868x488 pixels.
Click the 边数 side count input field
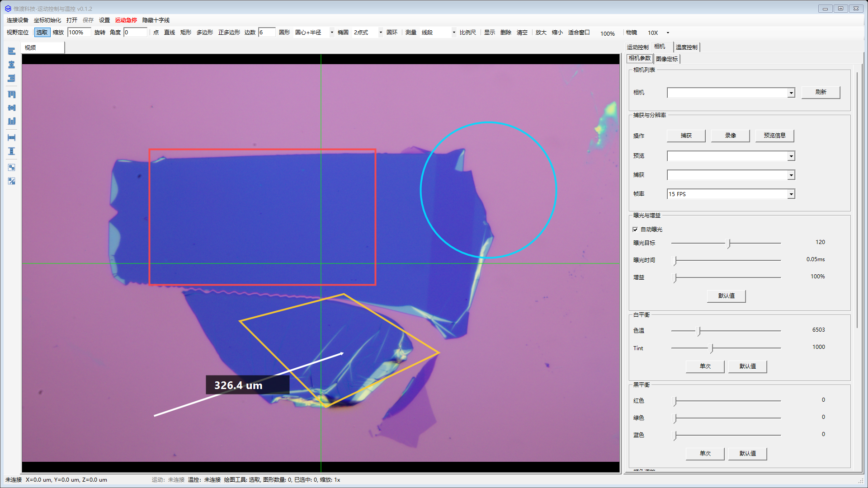click(x=267, y=33)
